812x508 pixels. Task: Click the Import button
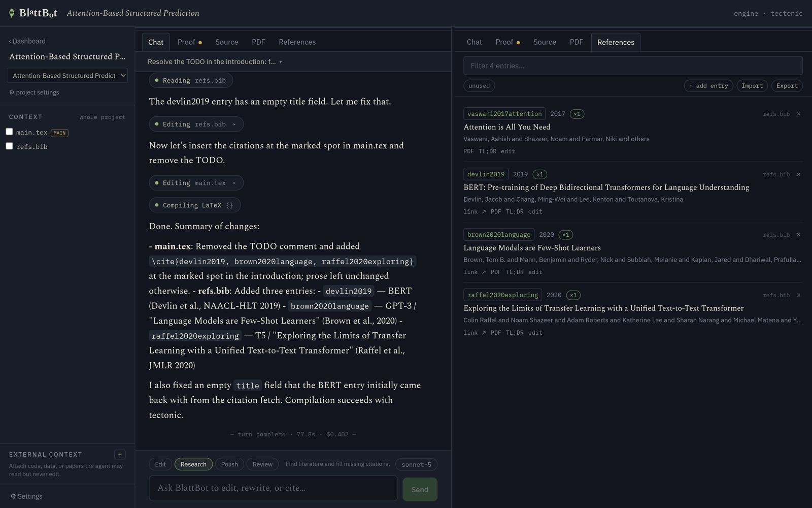[x=752, y=86]
